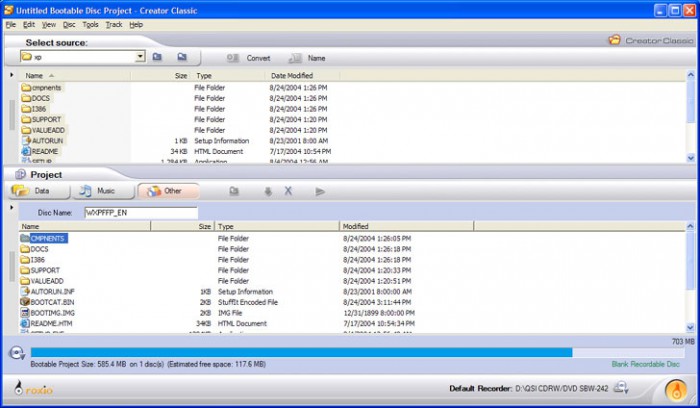Image resolution: width=700 pixels, height=408 pixels.
Task: Click the project Modified column header
Action: coord(406,226)
